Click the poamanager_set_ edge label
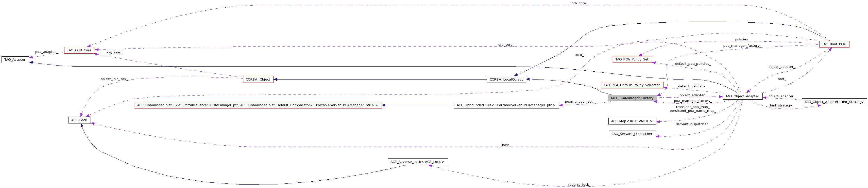This screenshot has height=188, width=868. (579, 102)
